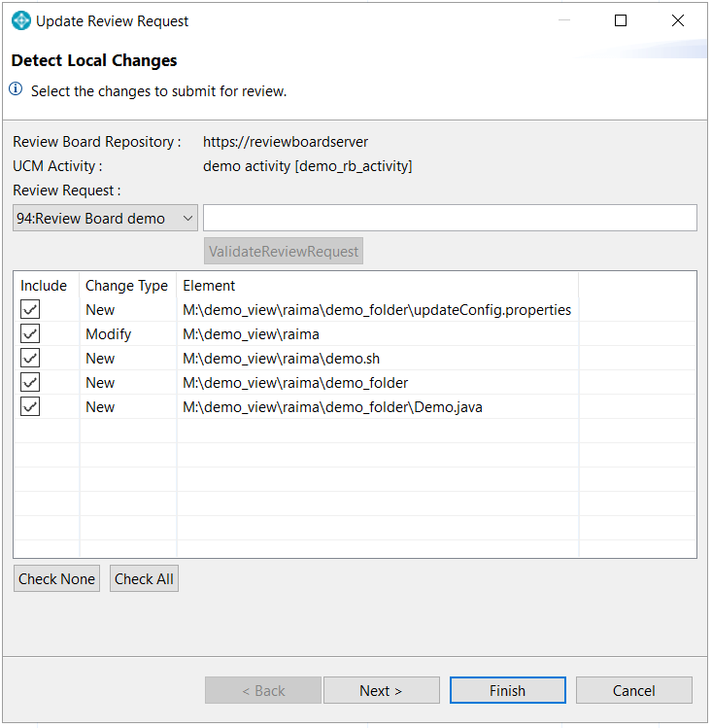Click the Change Type column header
Screen dimensions: 712x728
tap(126, 286)
